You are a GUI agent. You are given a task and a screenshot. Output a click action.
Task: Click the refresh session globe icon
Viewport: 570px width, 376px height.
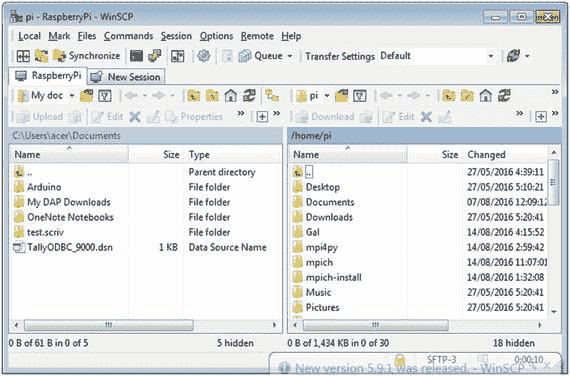pyautogui.click(x=513, y=56)
